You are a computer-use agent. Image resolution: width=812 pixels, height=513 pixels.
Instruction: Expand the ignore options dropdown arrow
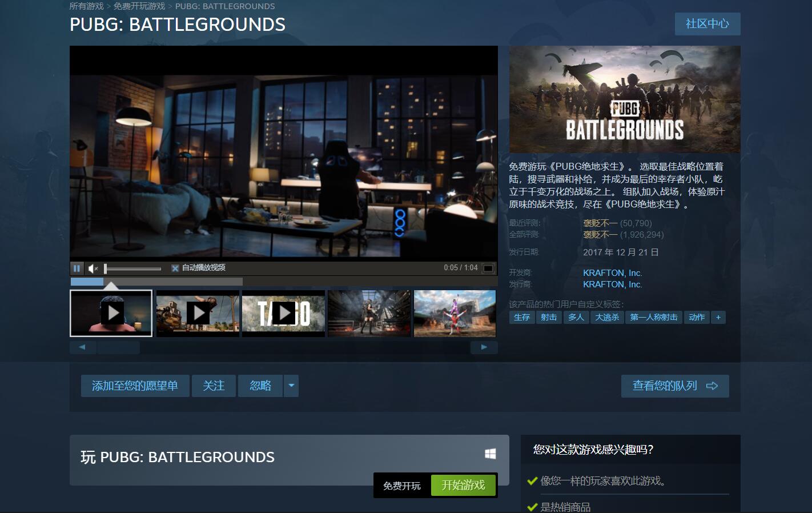[x=291, y=386]
